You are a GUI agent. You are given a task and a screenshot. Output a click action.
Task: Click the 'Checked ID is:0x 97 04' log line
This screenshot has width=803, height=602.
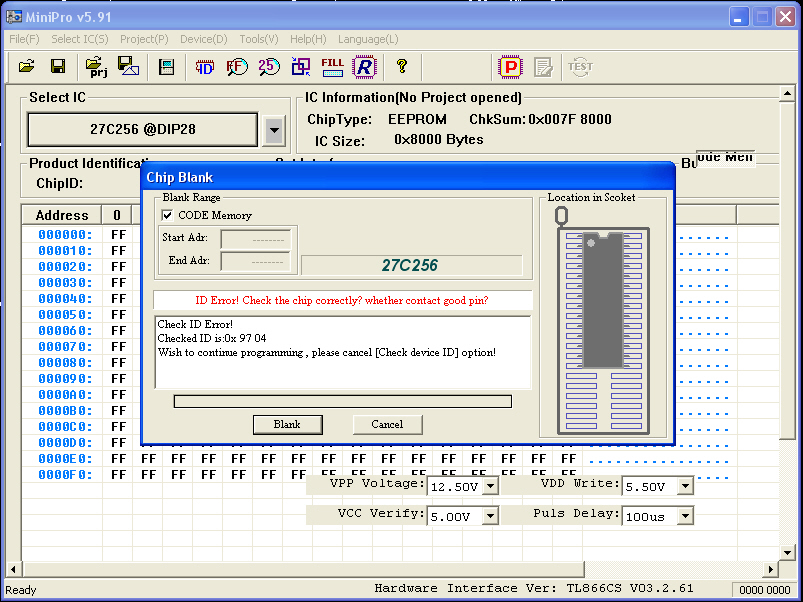(212, 338)
